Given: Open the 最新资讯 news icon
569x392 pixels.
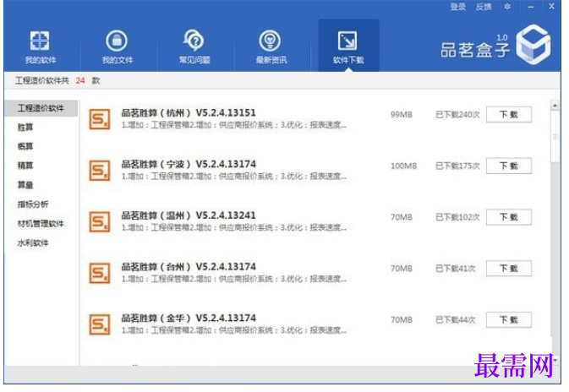Looking at the screenshot, I should (x=271, y=41).
